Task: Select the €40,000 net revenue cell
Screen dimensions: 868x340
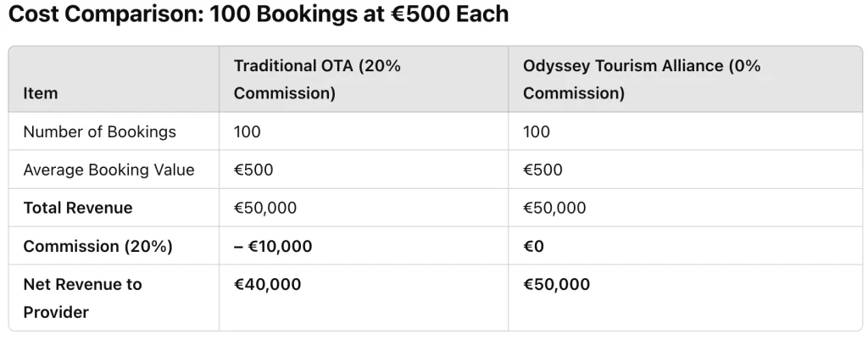Action: pyautogui.click(x=267, y=285)
